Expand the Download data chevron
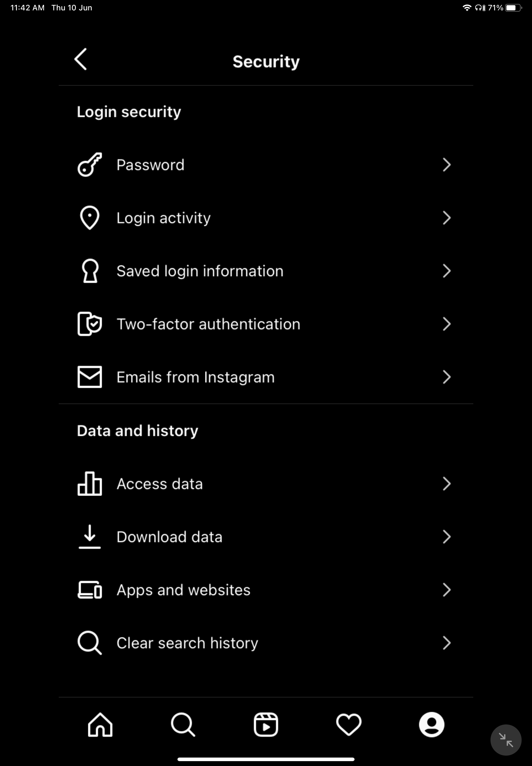The width and height of the screenshot is (532, 766). coord(447,537)
